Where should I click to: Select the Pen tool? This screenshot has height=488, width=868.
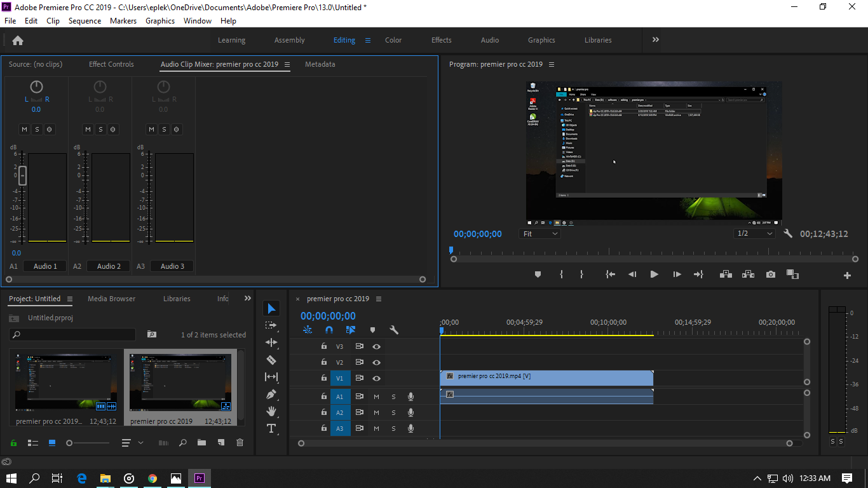(271, 394)
